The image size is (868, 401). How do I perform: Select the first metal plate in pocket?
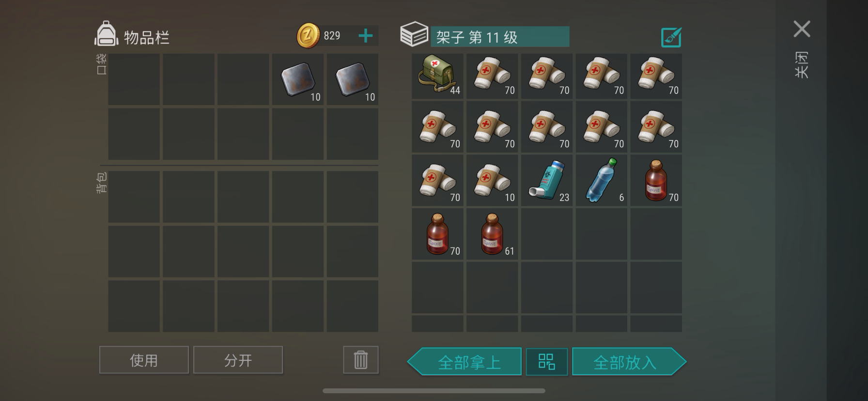point(297,79)
